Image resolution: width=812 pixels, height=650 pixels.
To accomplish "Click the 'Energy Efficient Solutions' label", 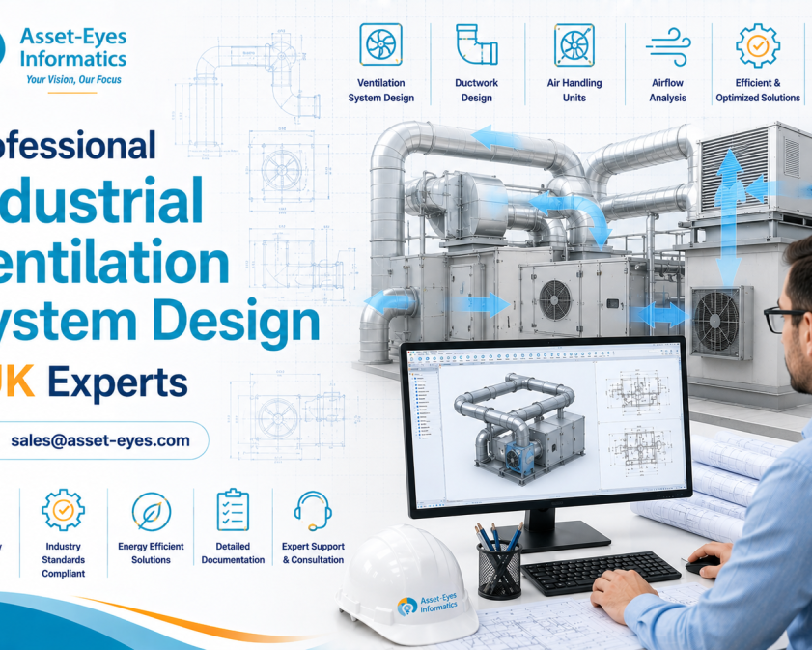I will coord(151,553).
